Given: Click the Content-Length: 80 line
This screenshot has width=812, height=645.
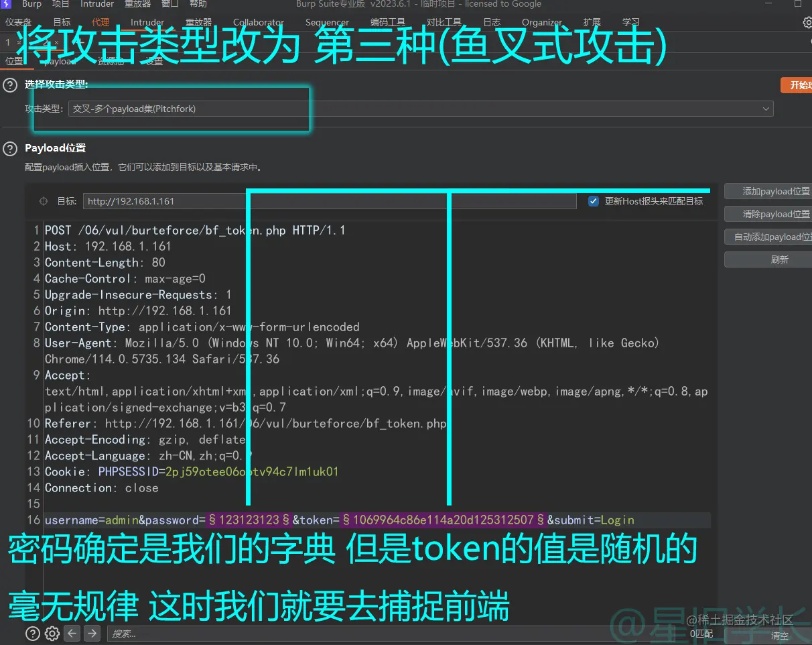Looking at the screenshot, I should click(x=105, y=262).
